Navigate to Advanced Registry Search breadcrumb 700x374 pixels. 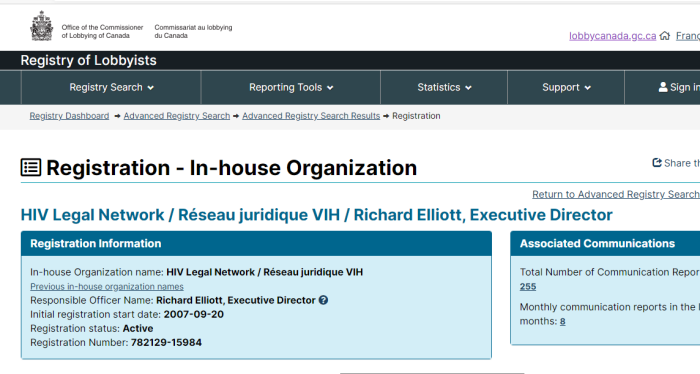(177, 116)
